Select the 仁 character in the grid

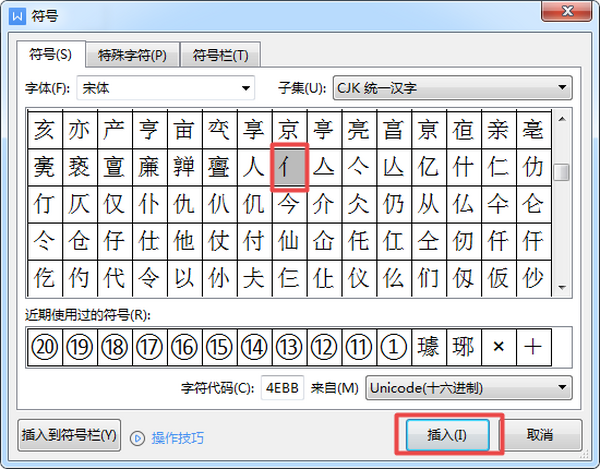499,167
